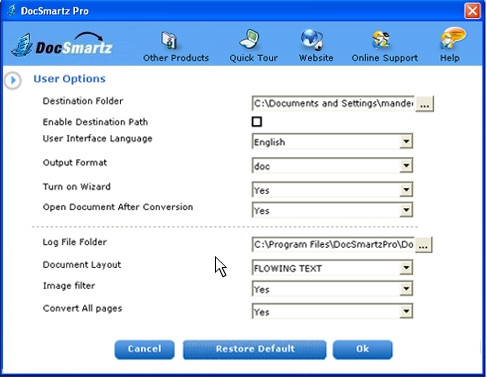The height and width of the screenshot is (378, 487).
Task: Click the Convert All pages label
Action: coord(82,308)
